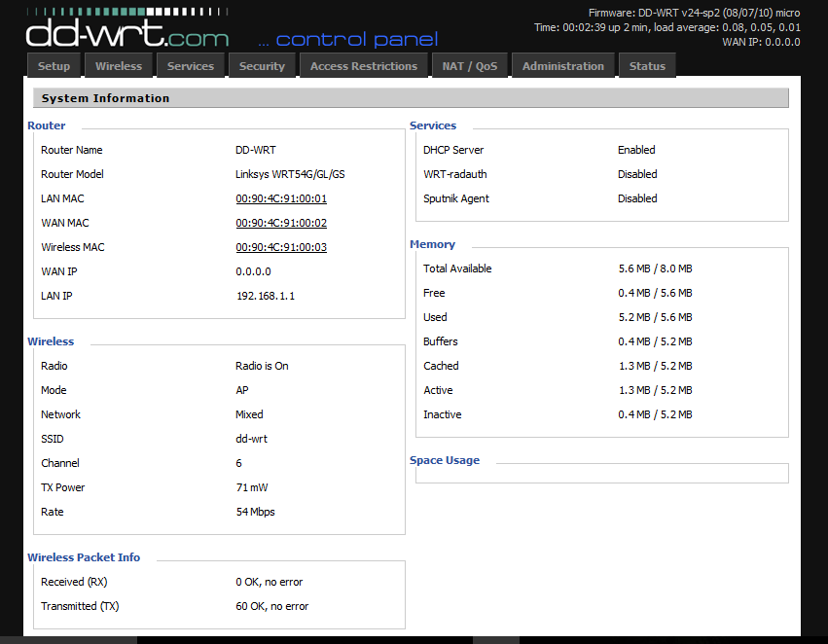This screenshot has height=644, width=828.
Task: Click the control panel header text
Action: [350, 39]
